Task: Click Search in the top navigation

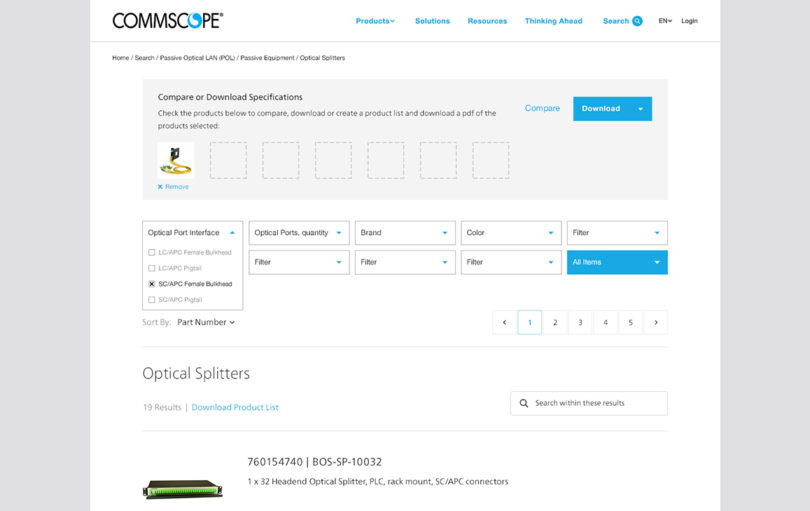Action: point(616,21)
